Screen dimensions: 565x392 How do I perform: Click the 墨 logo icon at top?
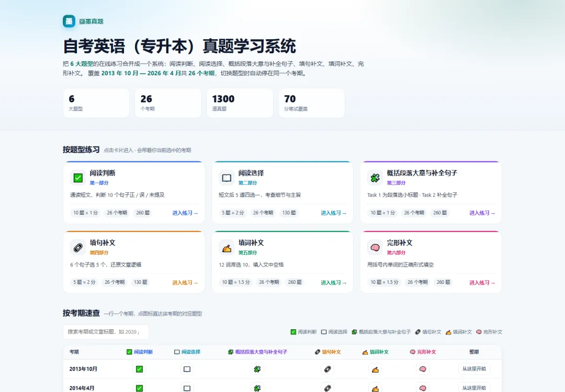click(x=69, y=21)
